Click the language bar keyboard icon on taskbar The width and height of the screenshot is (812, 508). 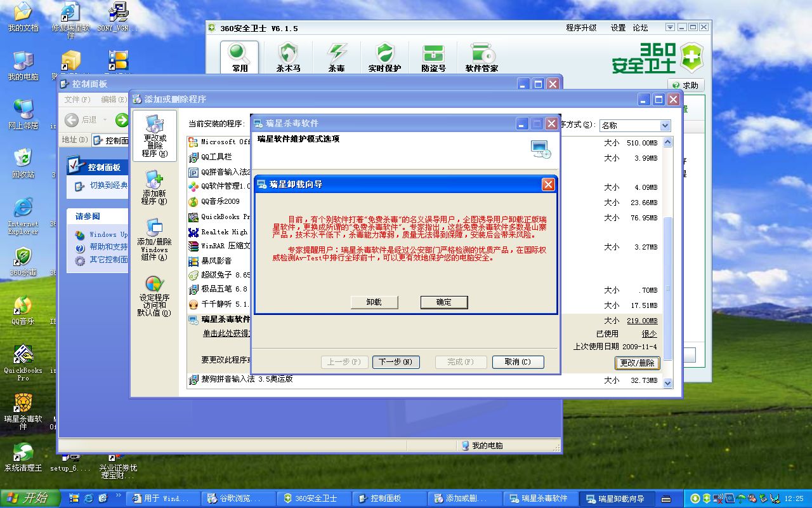click(666, 498)
